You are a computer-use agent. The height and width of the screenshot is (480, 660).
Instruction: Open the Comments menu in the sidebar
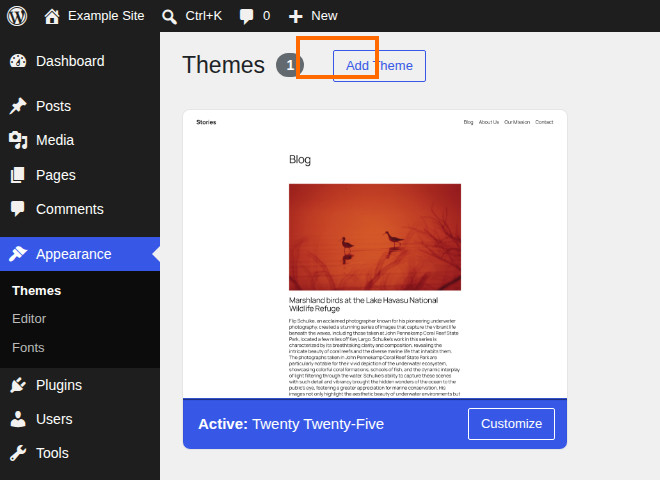tap(70, 209)
